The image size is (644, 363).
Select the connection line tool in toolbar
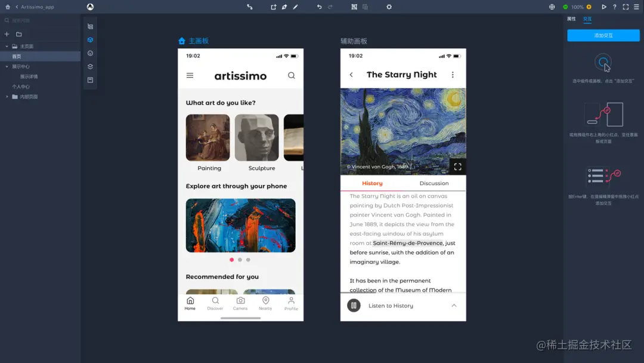click(249, 7)
